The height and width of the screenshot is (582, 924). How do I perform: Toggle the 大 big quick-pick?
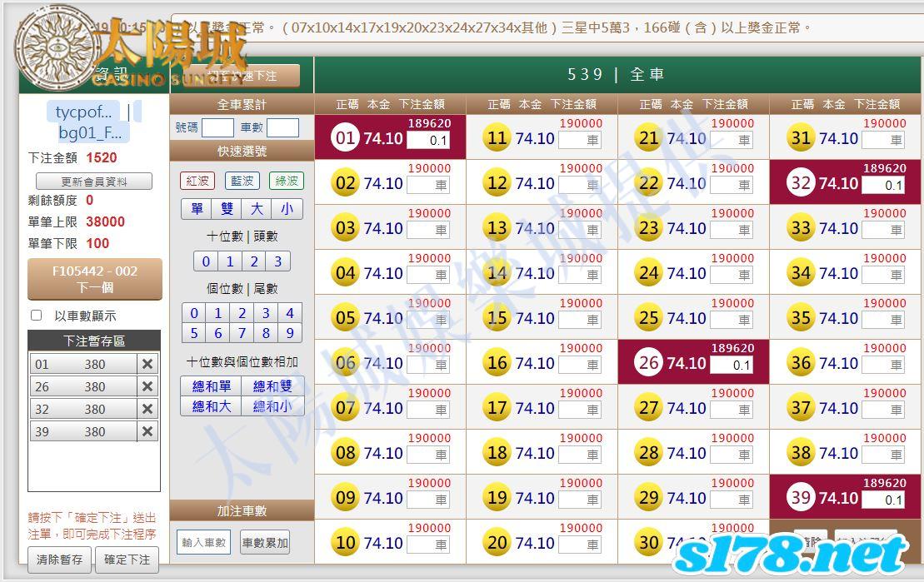pyautogui.click(x=257, y=208)
